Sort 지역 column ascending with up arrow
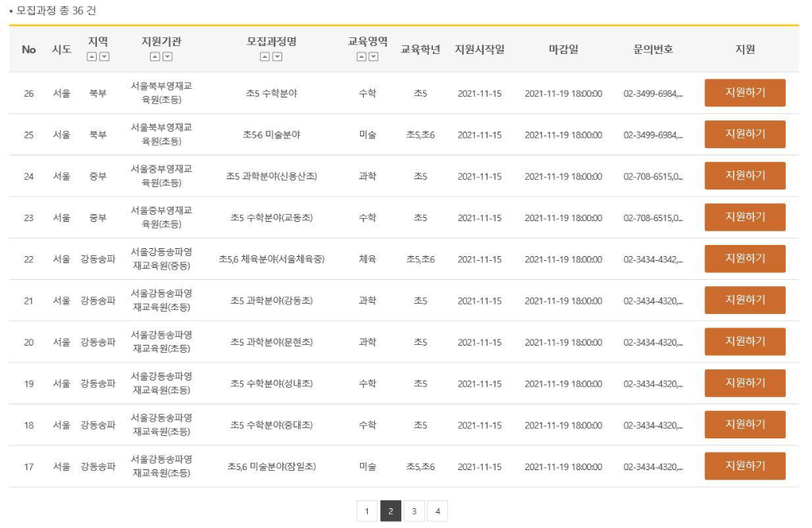This screenshot has width=812, height=528. click(92, 57)
